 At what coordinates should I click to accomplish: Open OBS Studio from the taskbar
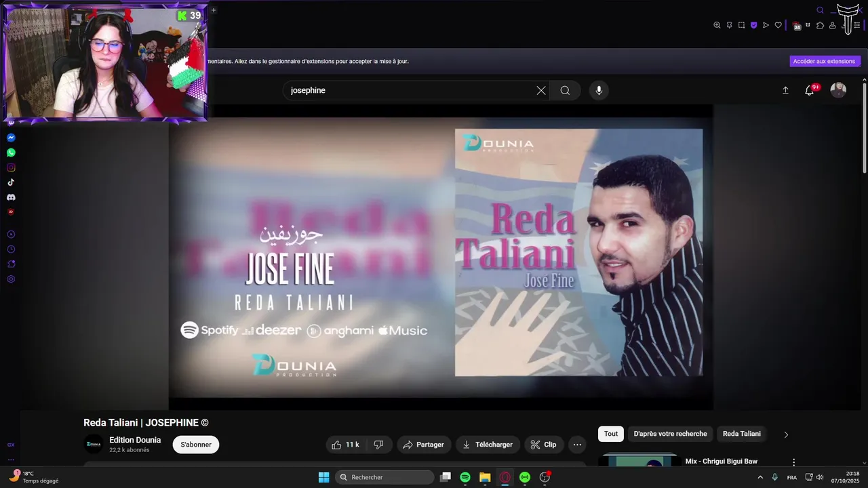545,477
